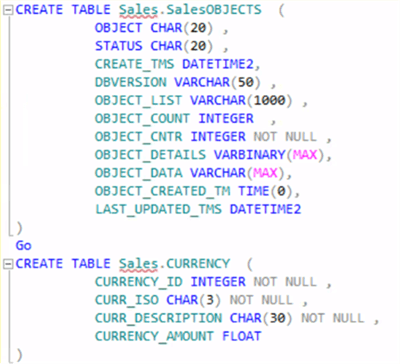Click the first CREATE keyword
This screenshot has width=400, height=364.
point(39,10)
